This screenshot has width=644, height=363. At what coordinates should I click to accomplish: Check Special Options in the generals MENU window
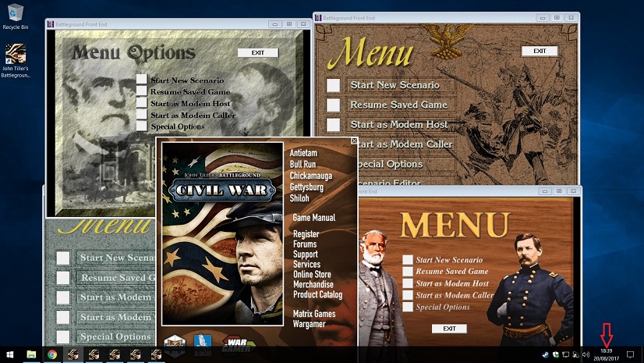408,307
